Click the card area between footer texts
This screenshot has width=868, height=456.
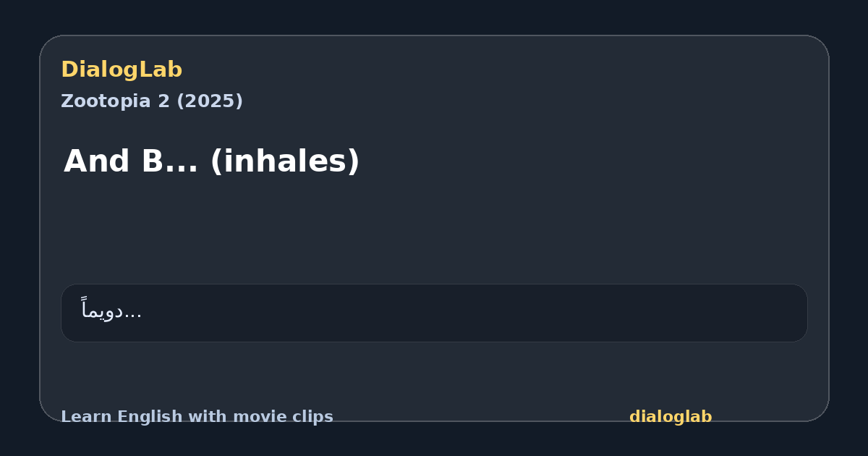point(481,417)
